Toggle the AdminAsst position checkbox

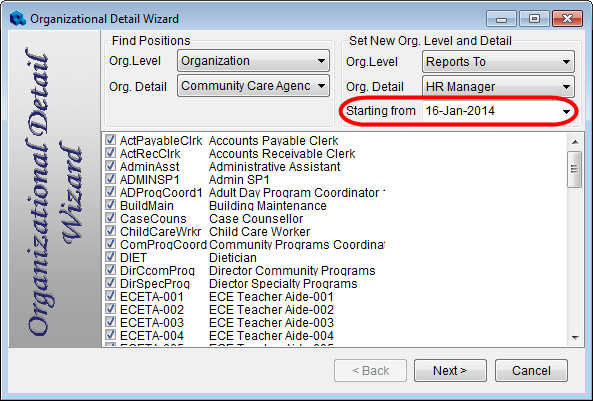110,166
